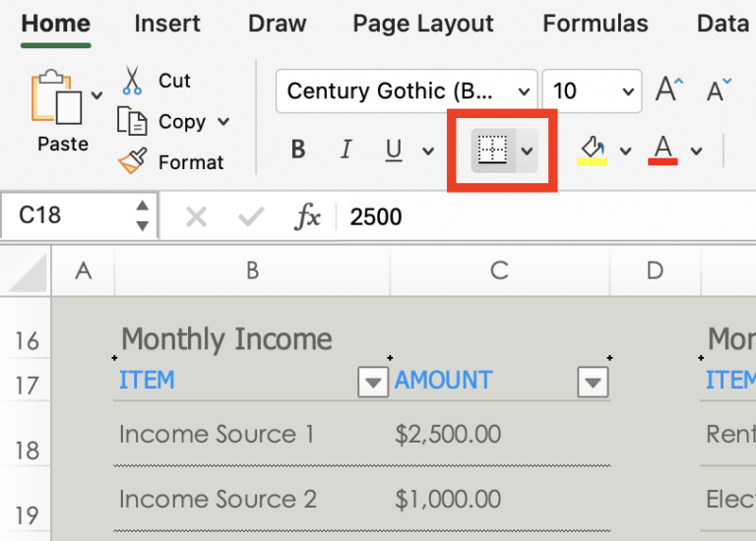Click the Borders icon
Image resolution: width=756 pixels, height=541 pixels.
[x=492, y=150]
